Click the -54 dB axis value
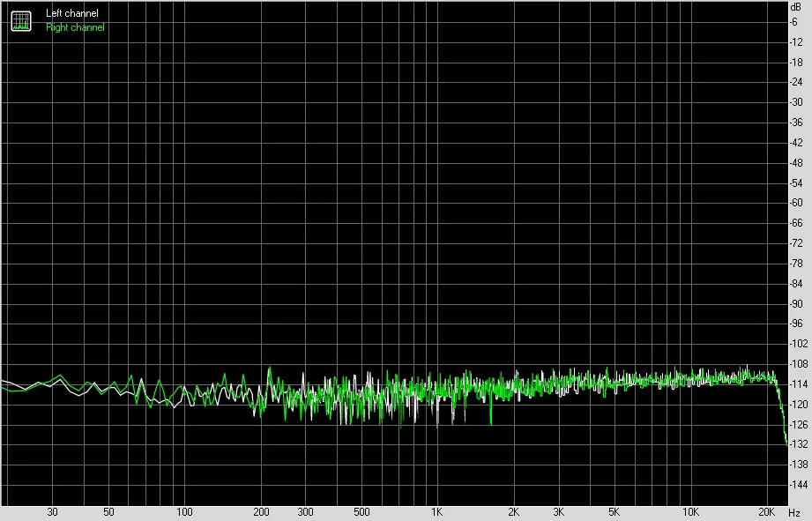The width and height of the screenshot is (812, 521). (x=796, y=182)
